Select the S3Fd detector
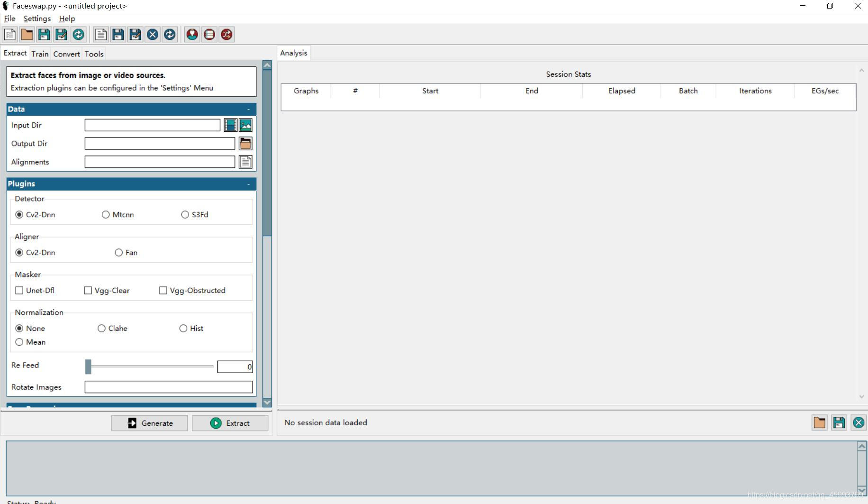The height and width of the screenshot is (504, 868). pyautogui.click(x=195, y=215)
